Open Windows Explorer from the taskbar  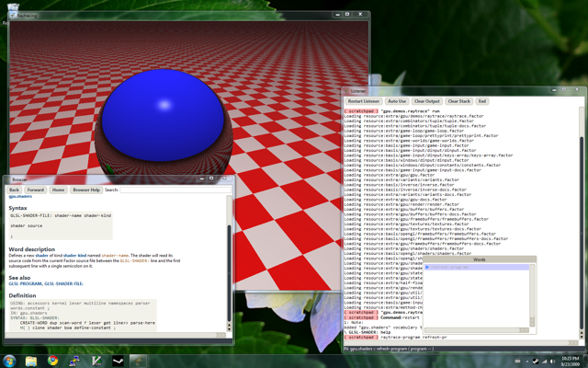31,362
